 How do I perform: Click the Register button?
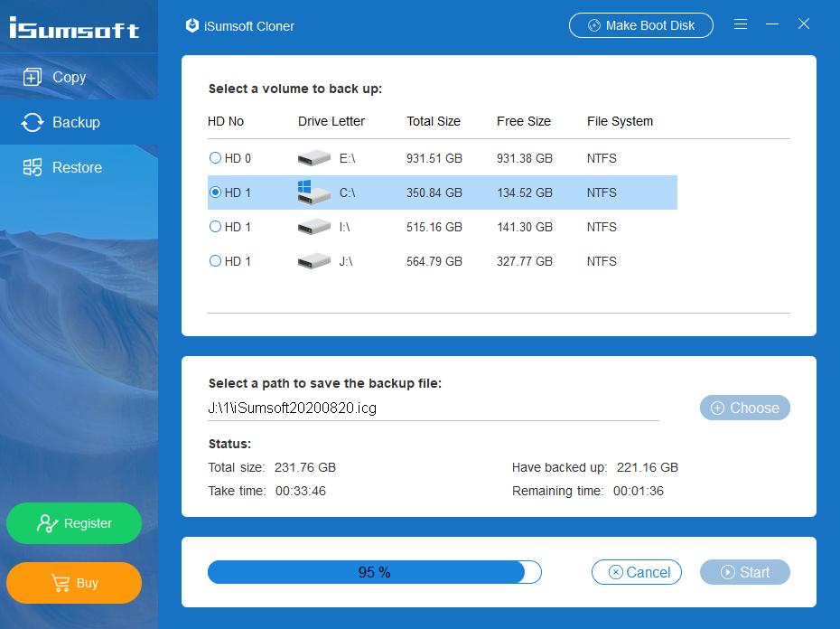(x=74, y=523)
